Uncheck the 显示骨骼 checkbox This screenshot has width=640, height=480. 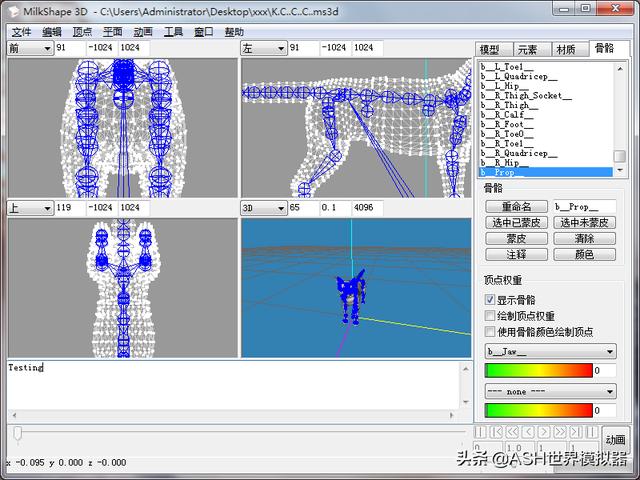click(489, 299)
